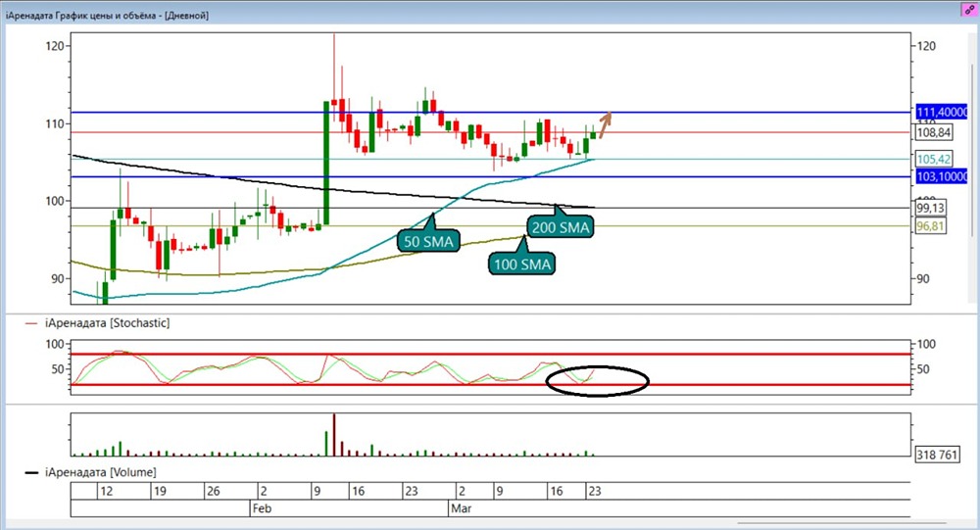Click the date 26 on time axis
The width and height of the screenshot is (980, 530).
[213, 491]
